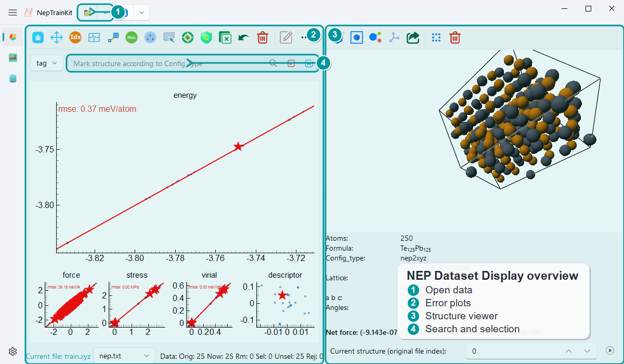Click the nep2xyz Config_type value

[x=414, y=258]
